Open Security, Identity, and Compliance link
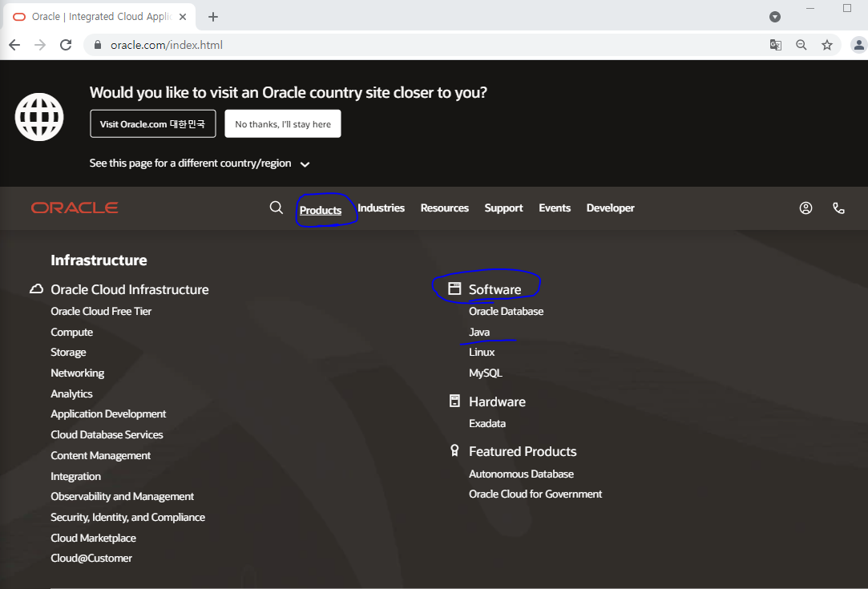Screen dimensions: 868x589 pyautogui.click(x=128, y=517)
